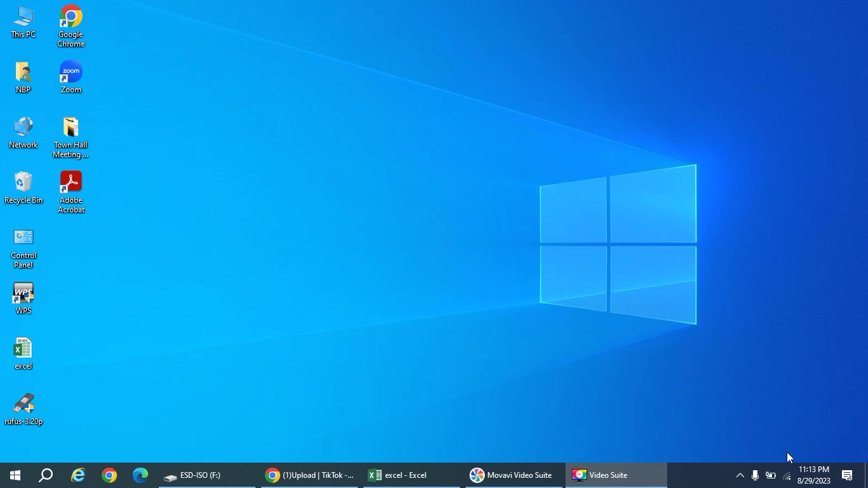Select the Town Hall Meeting folder
This screenshot has height=488, width=868.
(x=71, y=137)
